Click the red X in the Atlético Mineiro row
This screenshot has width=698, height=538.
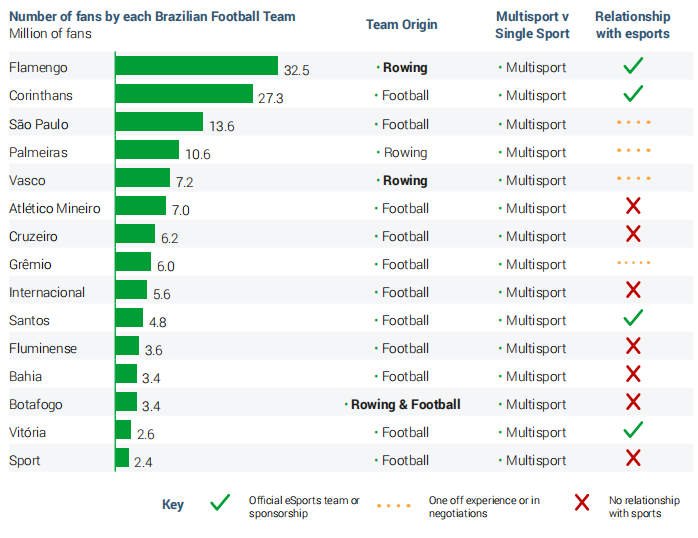pos(632,207)
